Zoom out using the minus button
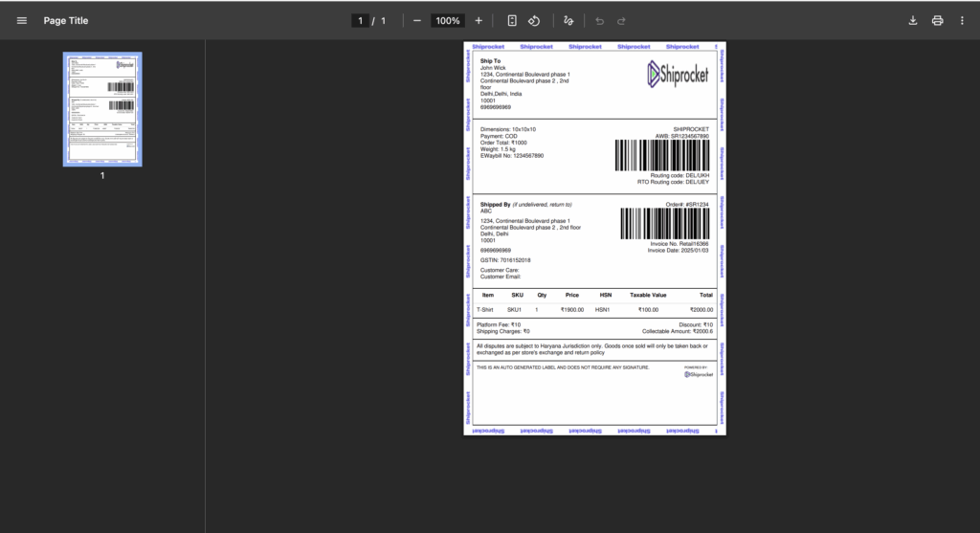The image size is (980, 533). point(417,21)
